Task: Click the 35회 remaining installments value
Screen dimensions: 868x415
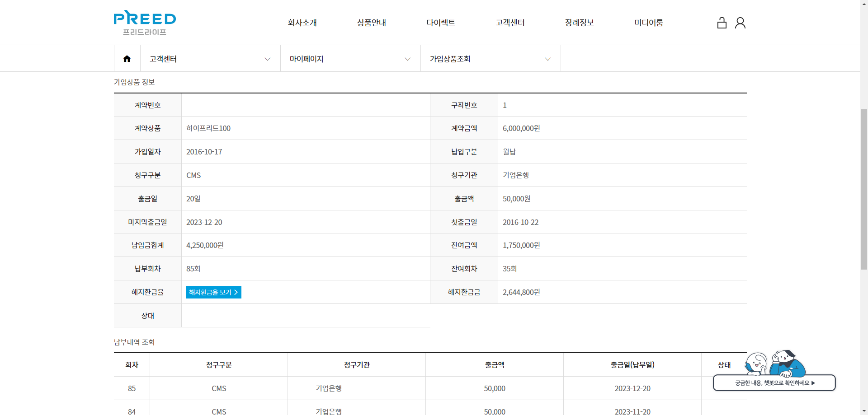Action: [510, 269]
